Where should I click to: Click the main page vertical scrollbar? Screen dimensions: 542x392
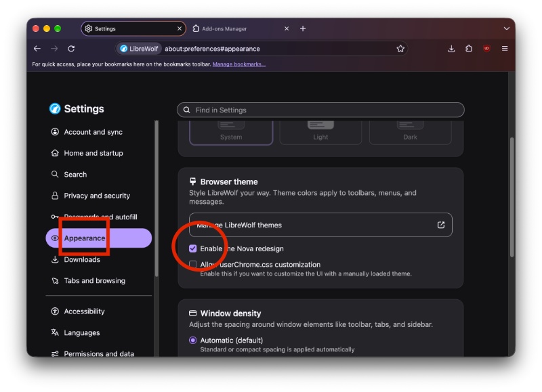coord(512,197)
